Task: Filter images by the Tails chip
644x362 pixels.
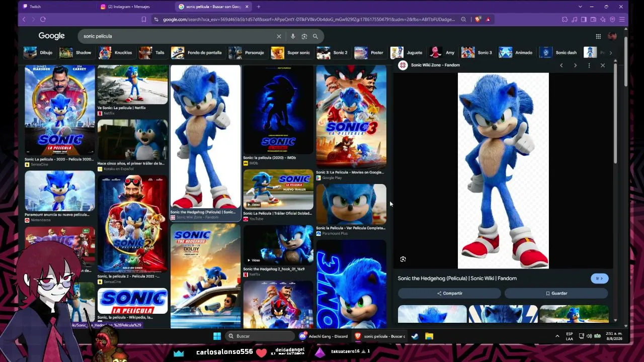Action: coord(152,53)
